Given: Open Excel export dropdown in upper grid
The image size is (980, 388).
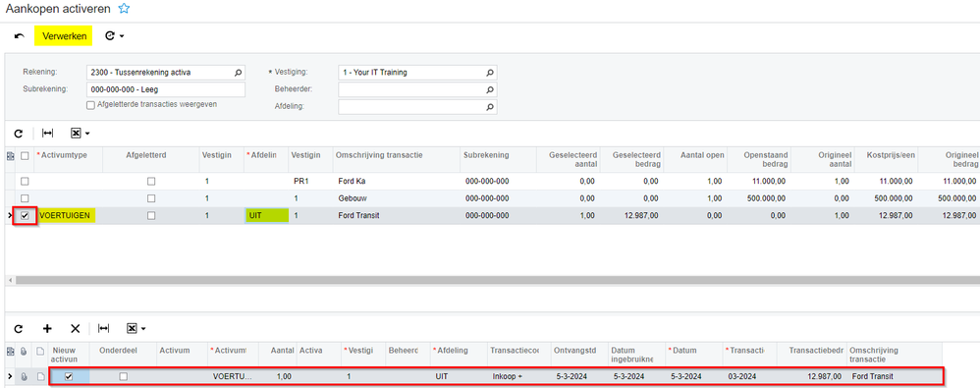Looking at the screenshot, I should point(86,134).
